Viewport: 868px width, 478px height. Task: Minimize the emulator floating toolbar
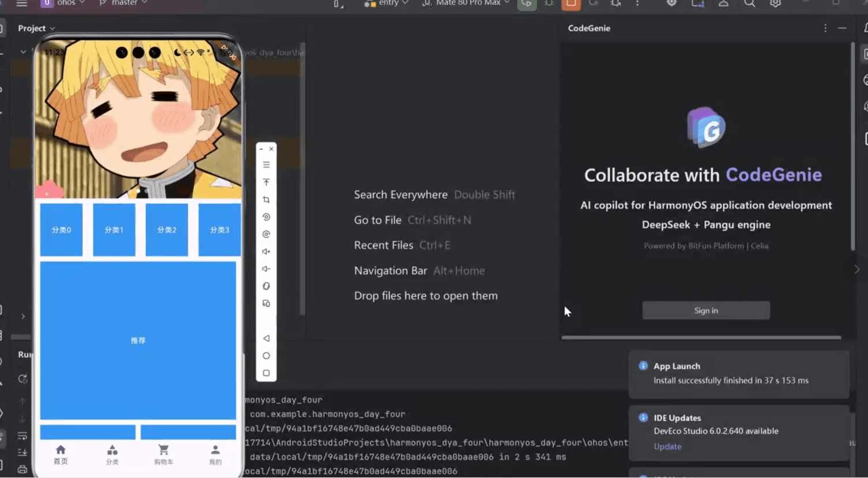(x=261, y=149)
